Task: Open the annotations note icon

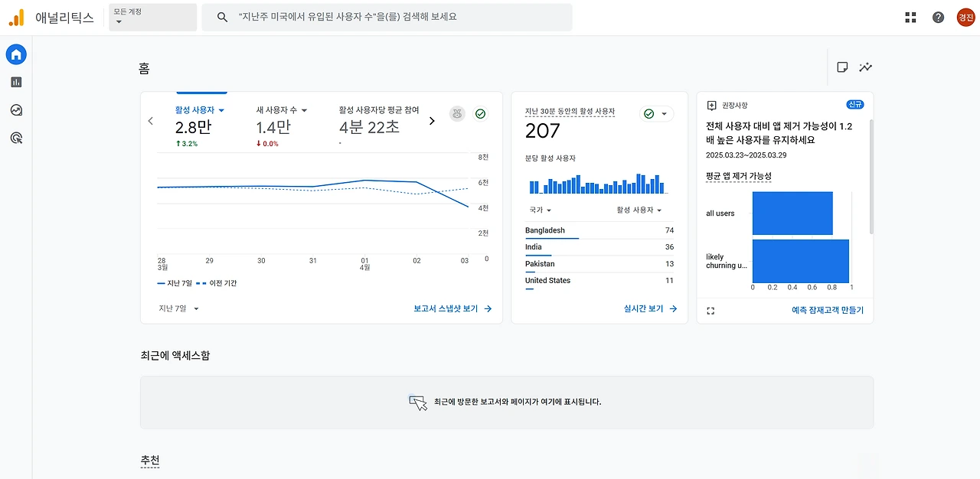Action: click(x=842, y=67)
